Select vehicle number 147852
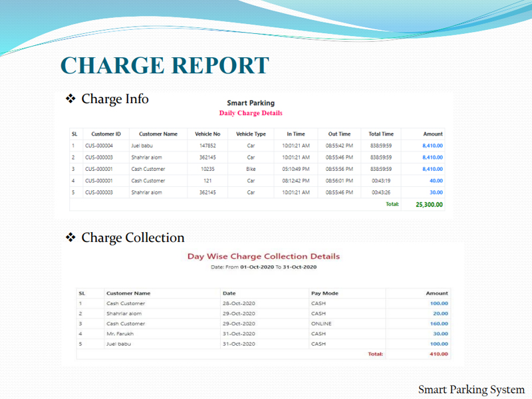Screen dimensions: 532x399 coord(207,145)
